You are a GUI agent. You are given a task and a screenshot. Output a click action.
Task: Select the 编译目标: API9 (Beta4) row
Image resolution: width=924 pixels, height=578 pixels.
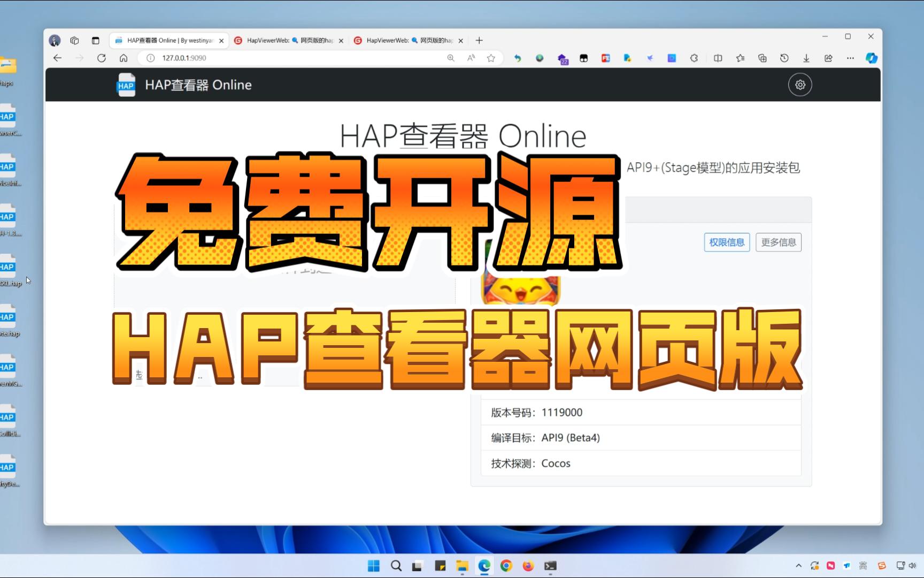click(641, 438)
